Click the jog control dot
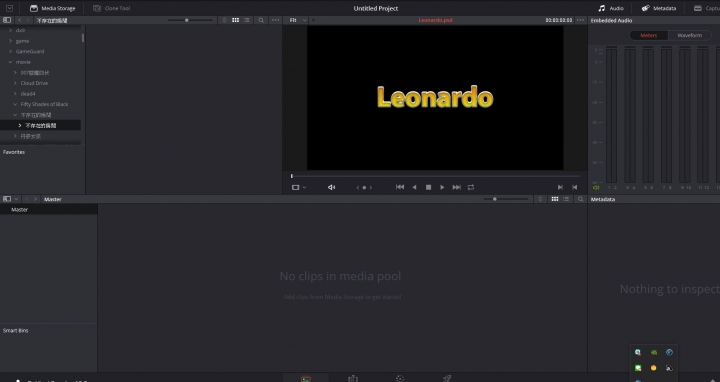This screenshot has width=720, height=382. [364, 187]
